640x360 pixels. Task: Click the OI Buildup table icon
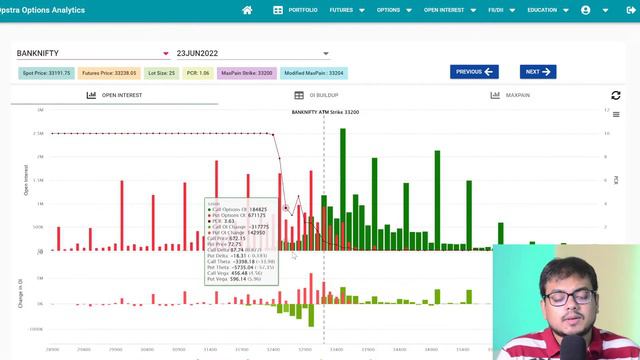click(x=299, y=95)
